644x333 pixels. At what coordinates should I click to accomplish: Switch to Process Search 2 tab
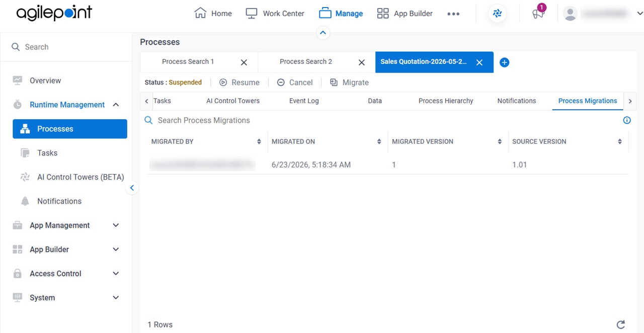(306, 61)
